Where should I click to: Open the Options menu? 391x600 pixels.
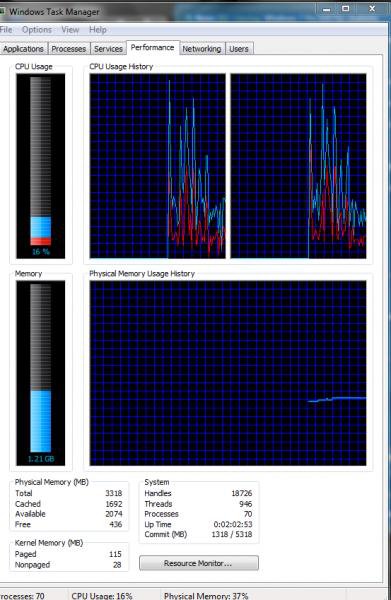click(x=37, y=29)
